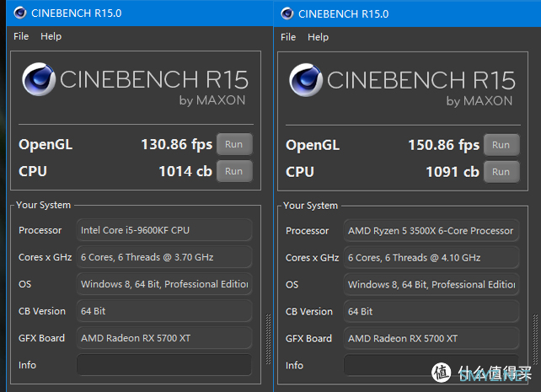
Task: Click Cinebench R15 logo sphere in right window
Action: click(306, 80)
